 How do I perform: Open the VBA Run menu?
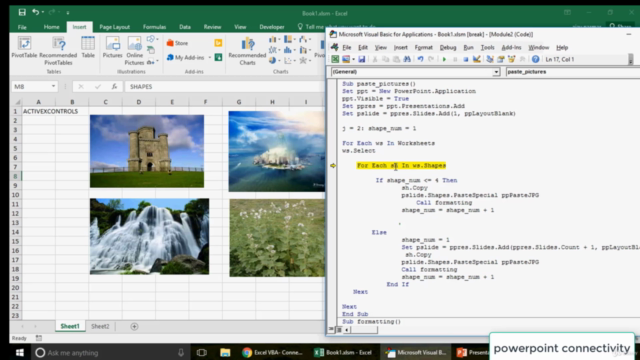tap(468, 47)
